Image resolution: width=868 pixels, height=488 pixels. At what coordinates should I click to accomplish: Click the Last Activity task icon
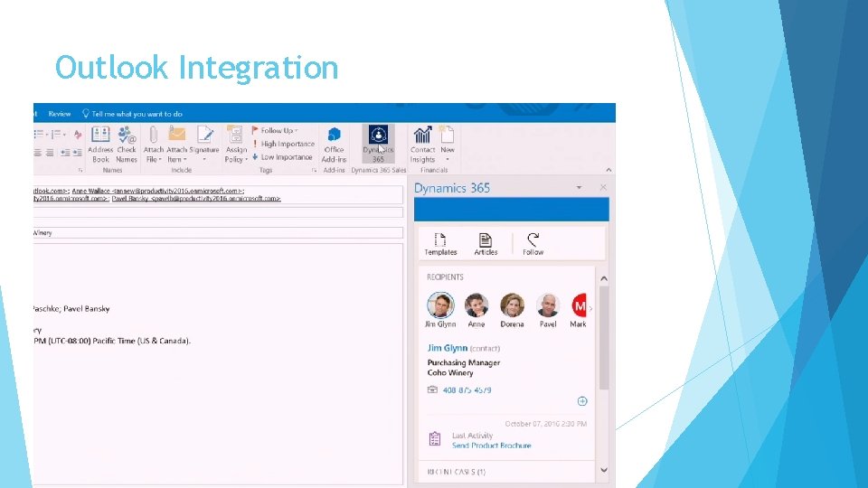[435, 439]
